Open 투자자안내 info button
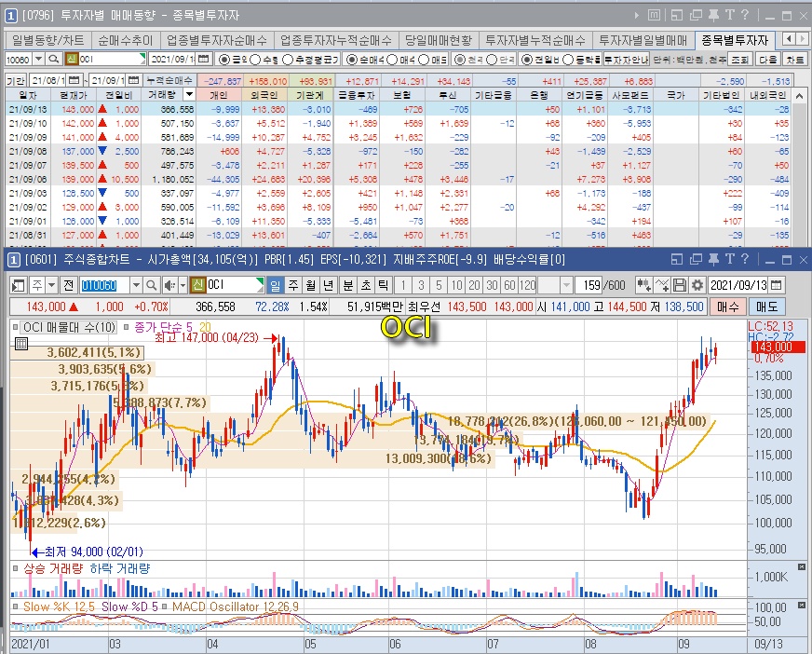Screen dimensions: 812x654 click(626, 60)
